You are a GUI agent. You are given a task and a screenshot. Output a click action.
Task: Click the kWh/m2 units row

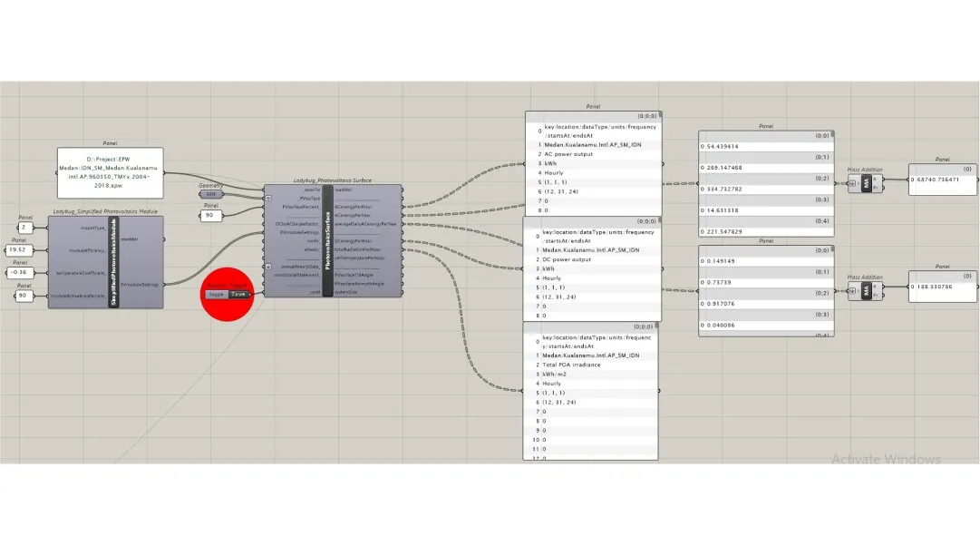point(591,374)
